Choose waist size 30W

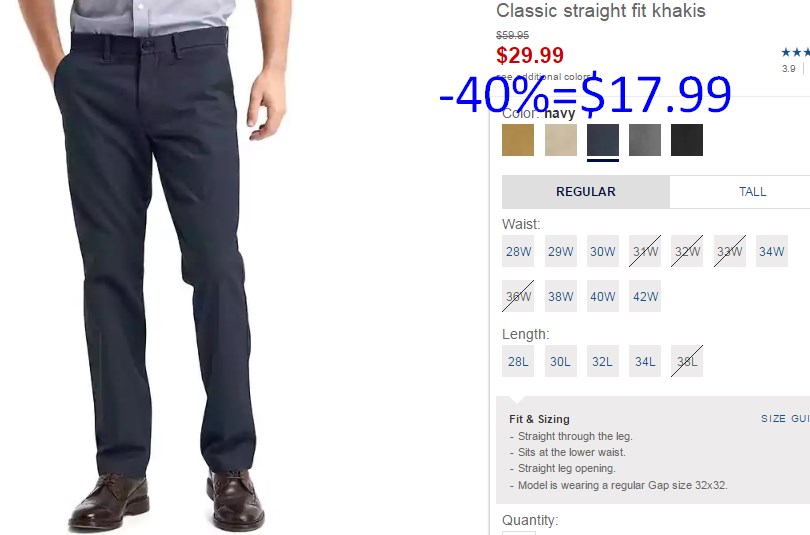[603, 251]
